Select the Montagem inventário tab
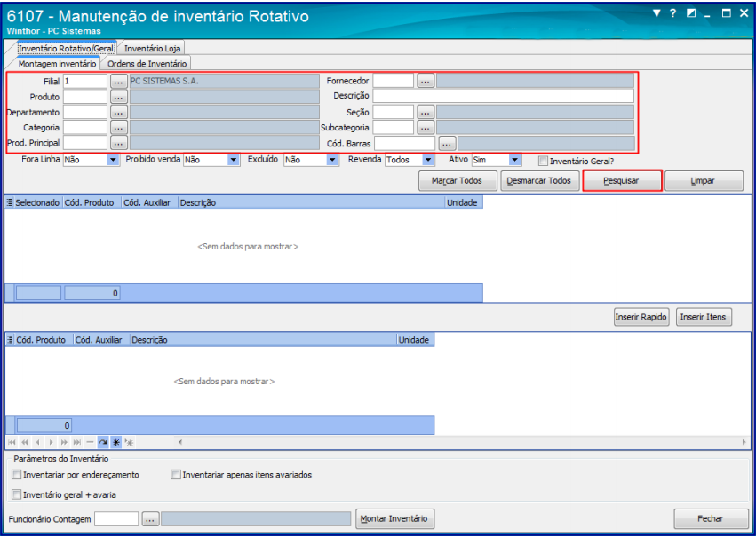The width and height of the screenshot is (756, 537). click(x=57, y=64)
